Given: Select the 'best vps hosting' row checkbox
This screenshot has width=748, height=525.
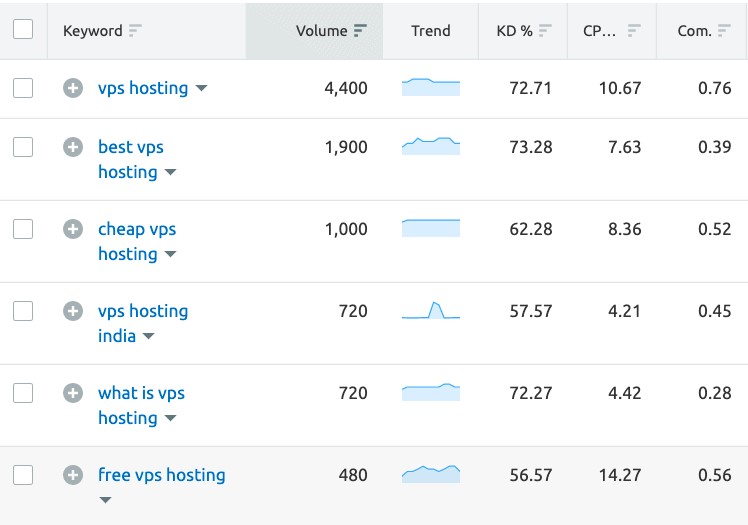Looking at the screenshot, I should 23,147.
